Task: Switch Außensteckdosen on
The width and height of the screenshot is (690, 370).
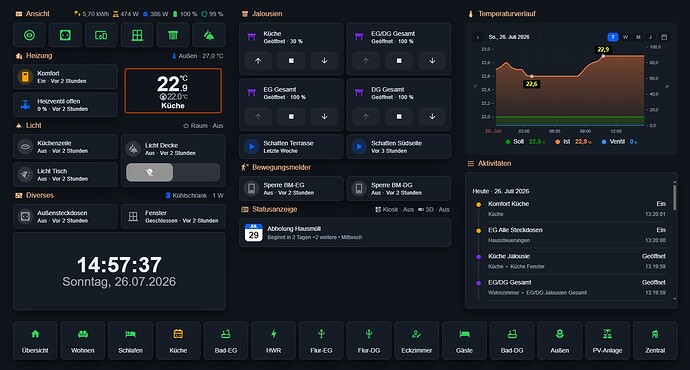Action: tap(65, 216)
